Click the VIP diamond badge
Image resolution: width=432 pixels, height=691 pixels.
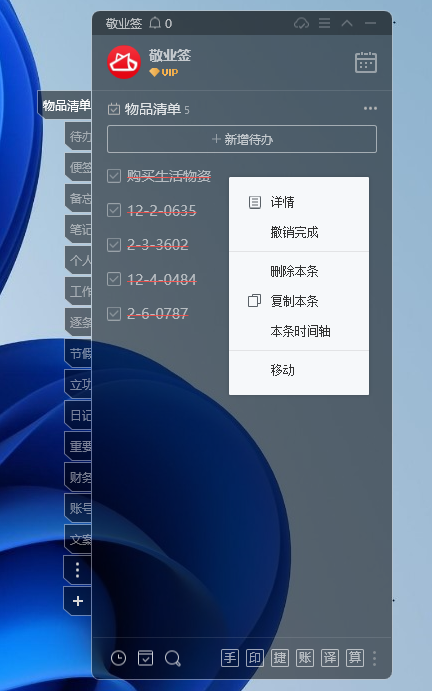164,72
